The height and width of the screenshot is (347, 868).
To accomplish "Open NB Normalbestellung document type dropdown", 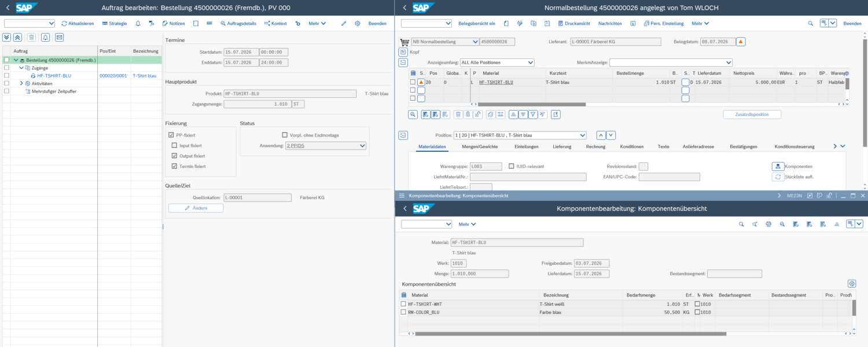I will pyautogui.click(x=444, y=42).
